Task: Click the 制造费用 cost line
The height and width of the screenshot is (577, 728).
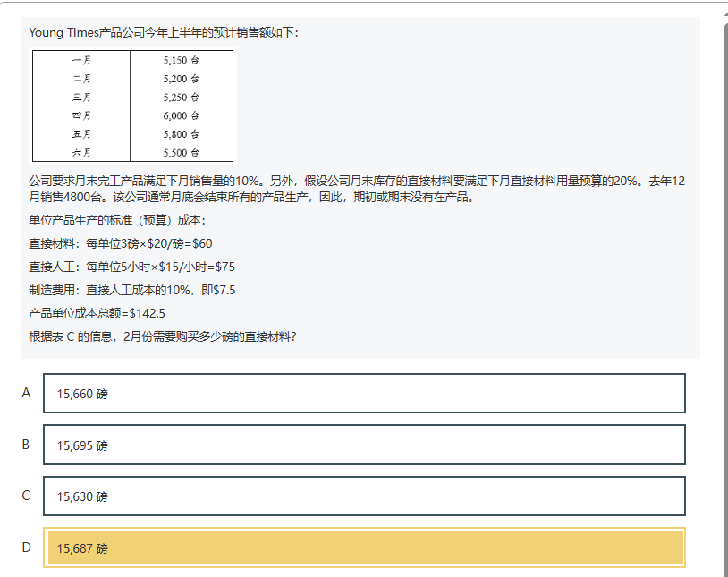Action: 132,290
